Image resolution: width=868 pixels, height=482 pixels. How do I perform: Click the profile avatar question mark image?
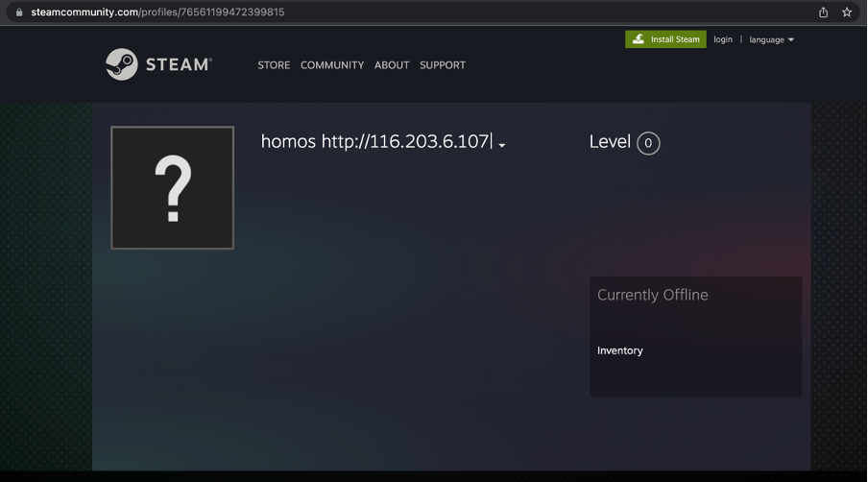coord(172,187)
